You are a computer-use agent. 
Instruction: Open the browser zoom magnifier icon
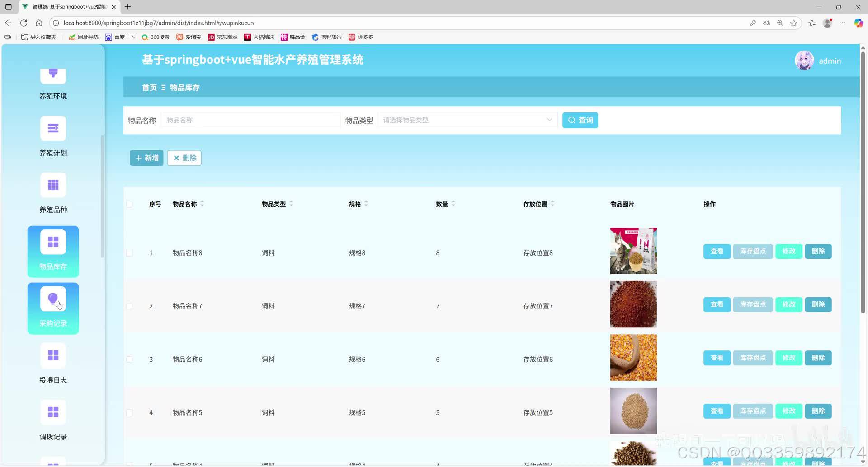[x=780, y=23]
